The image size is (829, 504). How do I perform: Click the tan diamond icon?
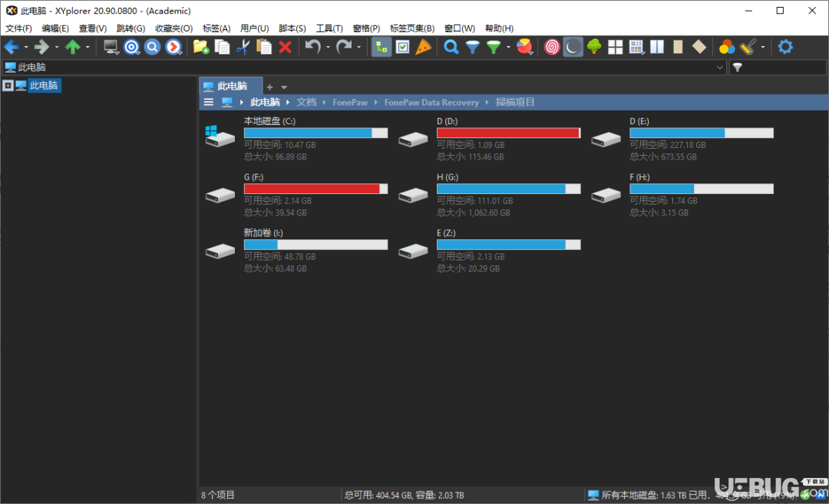pyautogui.click(x=699, y=47)
